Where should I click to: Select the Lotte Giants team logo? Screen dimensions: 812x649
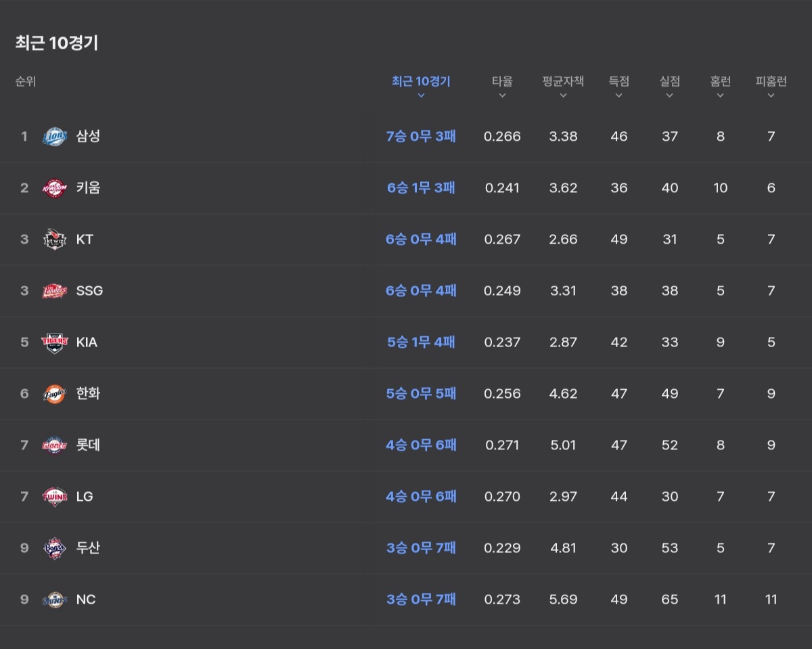click(x=55, y=445)
